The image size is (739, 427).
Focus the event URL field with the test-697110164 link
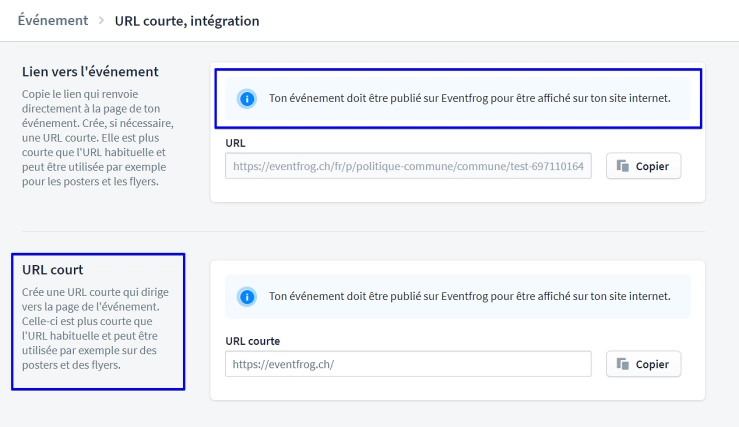(409, 166)
